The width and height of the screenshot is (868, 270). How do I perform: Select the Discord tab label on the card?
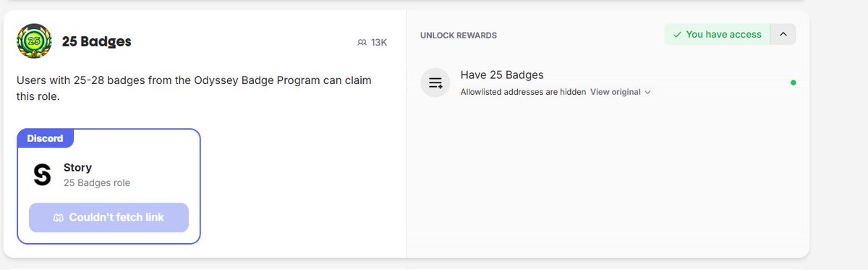45,138
